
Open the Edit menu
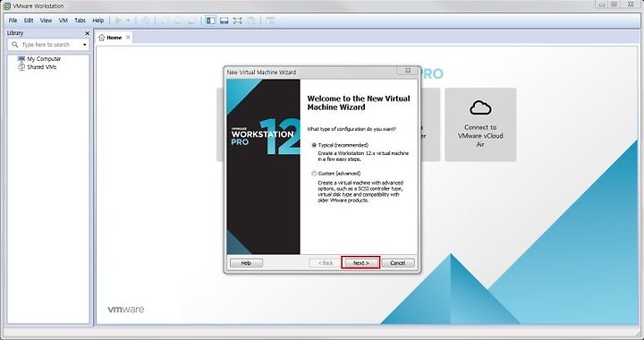click(x=29, y=20)
